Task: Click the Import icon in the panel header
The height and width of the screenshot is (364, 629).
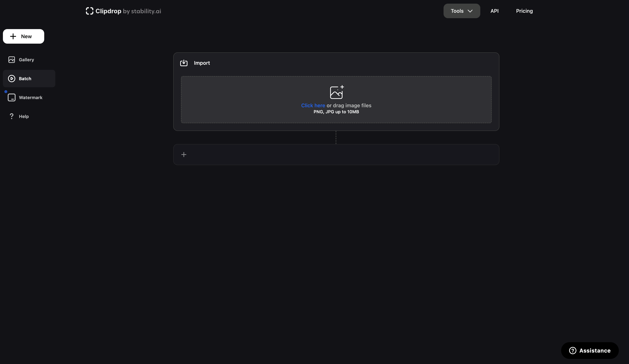Action: click(x=184, y=63)
